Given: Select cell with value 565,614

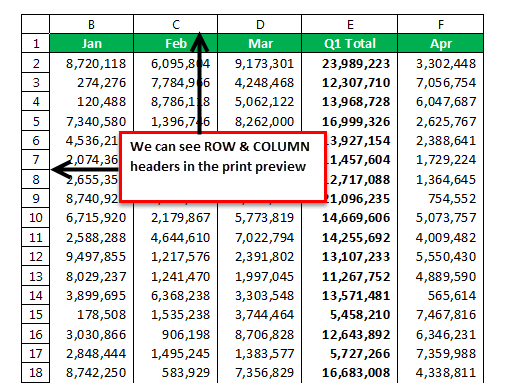Looking at the screenshot, I should point(440,295).
